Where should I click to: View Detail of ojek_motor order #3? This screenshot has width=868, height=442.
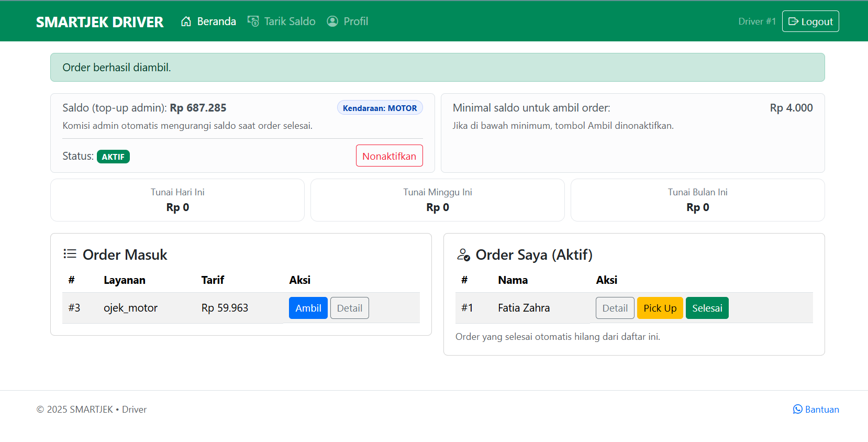(x=349, y=308)
